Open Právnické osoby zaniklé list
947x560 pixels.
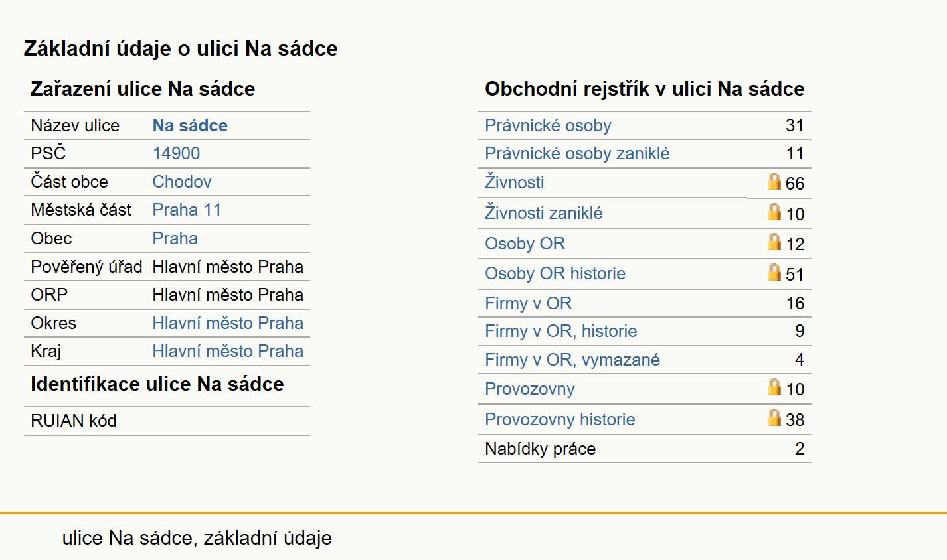point(577,153)
